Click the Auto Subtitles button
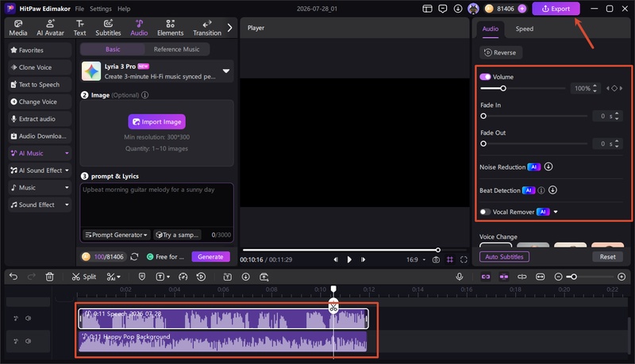Viewport: 635px width, 364px height. pyautogui.click(x=504, y=256)
